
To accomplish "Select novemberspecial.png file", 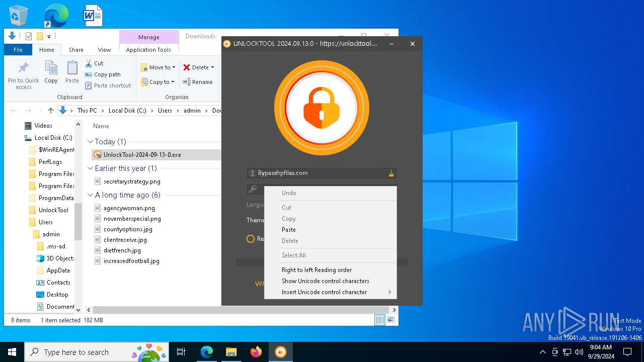I will [x=132, y=219].
